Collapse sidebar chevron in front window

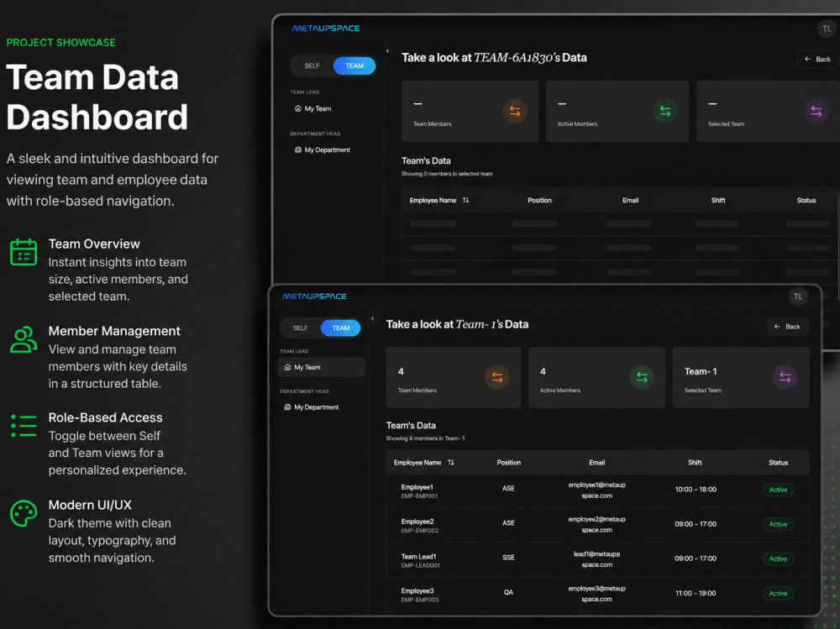click(372, 318)
